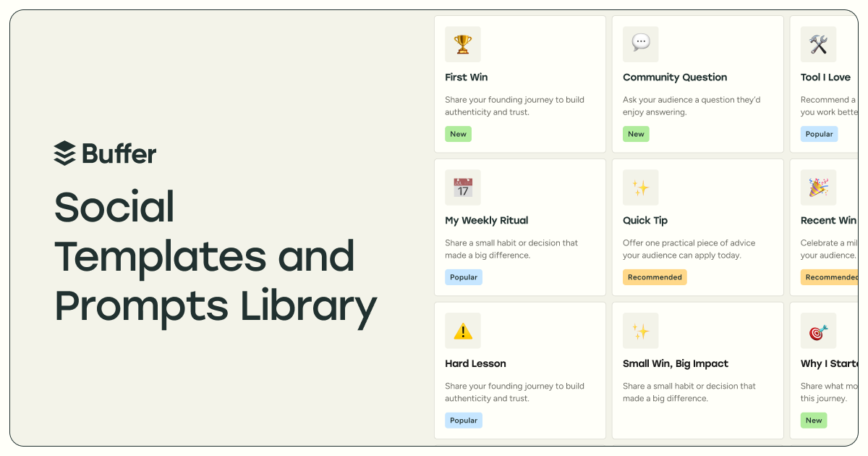Click the Buffer stacked layers logo icon
Viewport: 868px width, 456px height.
click(x=65, y=153)
